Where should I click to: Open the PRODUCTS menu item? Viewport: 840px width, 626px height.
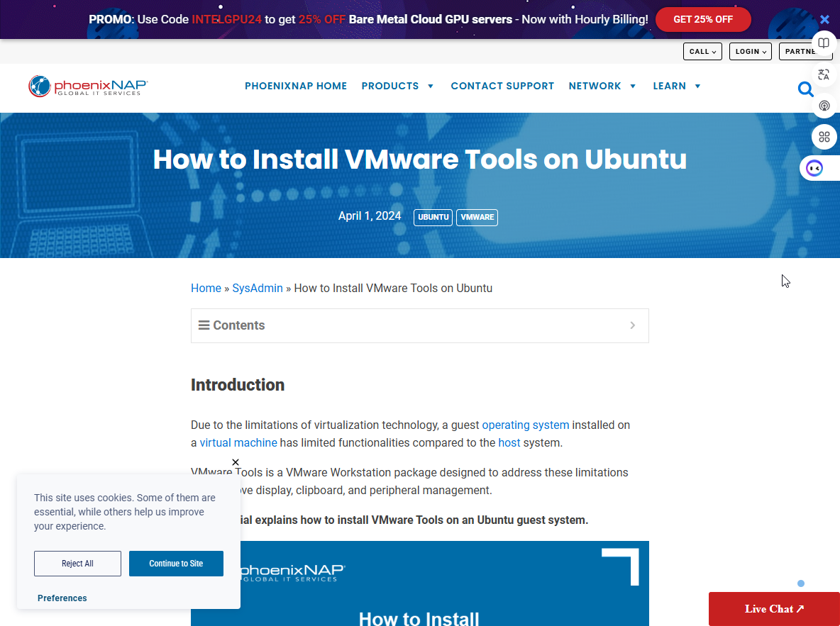pyautogui.click(x=390, y=86)
